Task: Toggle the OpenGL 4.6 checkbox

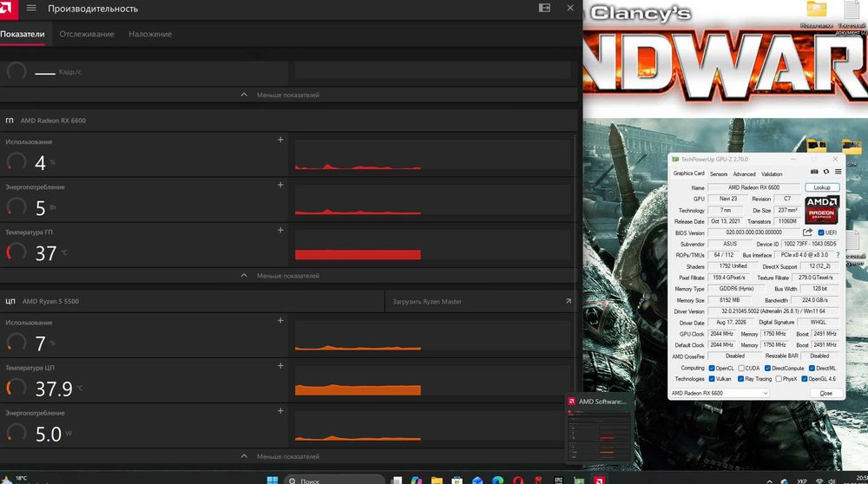Action: pyautogui.click(x=805, y=379)
